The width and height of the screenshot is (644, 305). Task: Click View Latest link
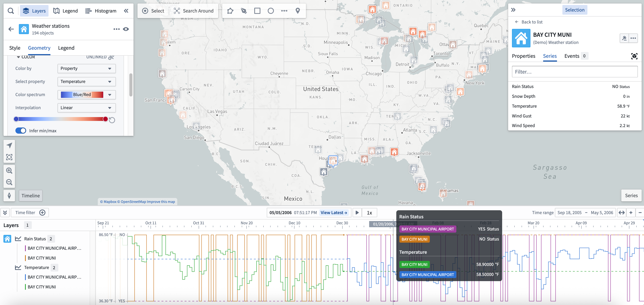click(x=334, y=213)
